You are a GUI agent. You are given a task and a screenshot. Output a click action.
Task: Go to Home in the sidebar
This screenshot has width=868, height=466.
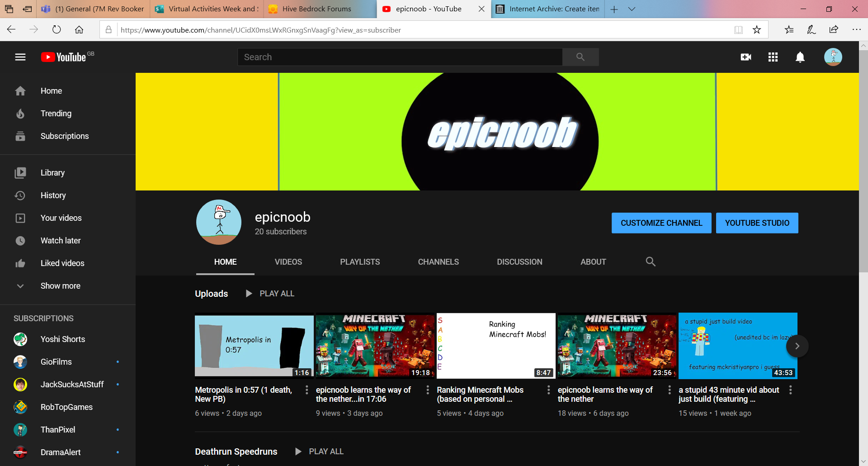coord(68,91)
